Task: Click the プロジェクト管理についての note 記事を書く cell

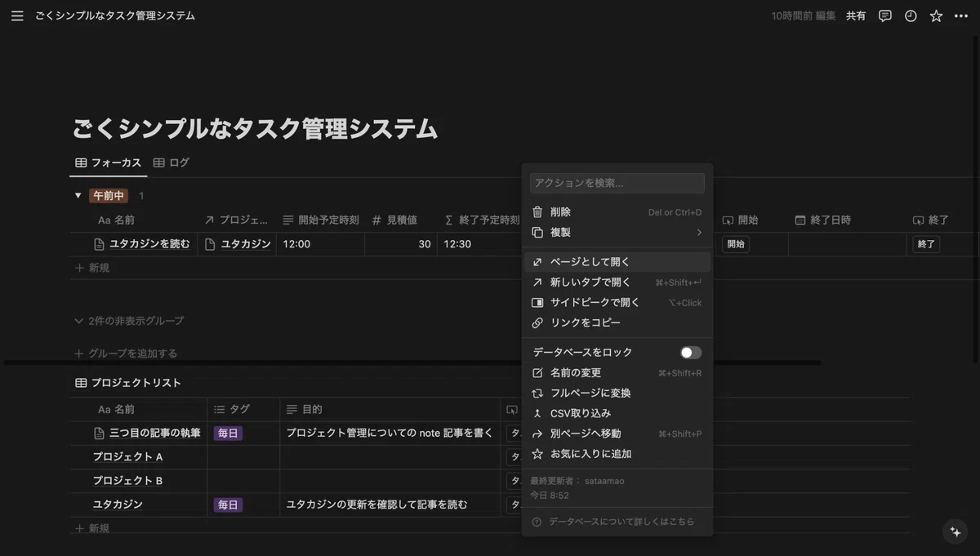Action: pos(390,434)
